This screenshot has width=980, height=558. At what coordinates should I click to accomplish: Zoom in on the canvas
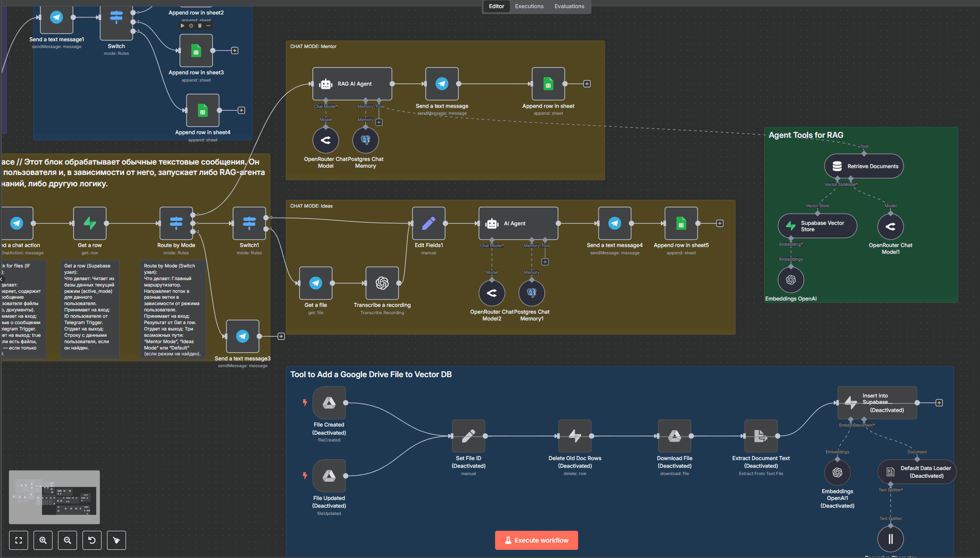pos(43,540)
